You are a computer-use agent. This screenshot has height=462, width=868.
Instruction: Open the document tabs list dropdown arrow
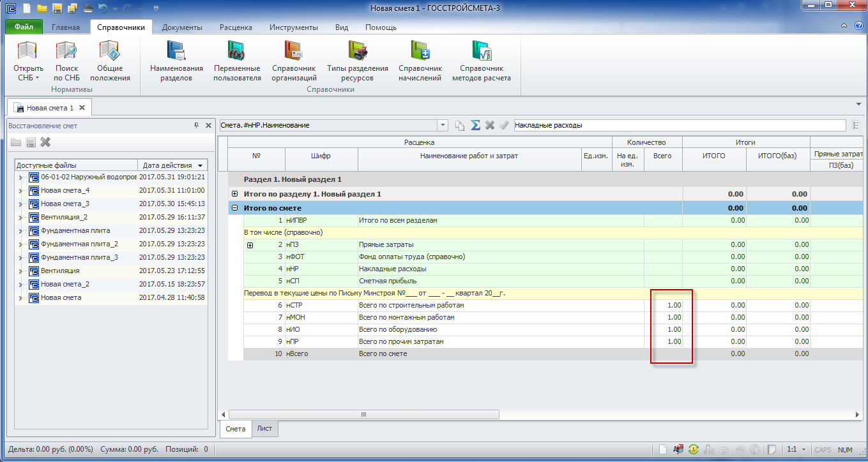point(858,103)
